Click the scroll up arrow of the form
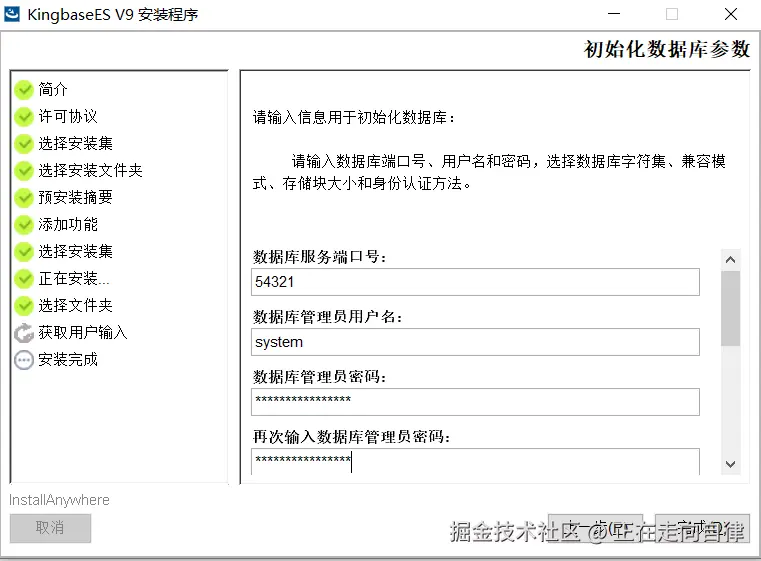761x561 pixels. click(730, 260)
